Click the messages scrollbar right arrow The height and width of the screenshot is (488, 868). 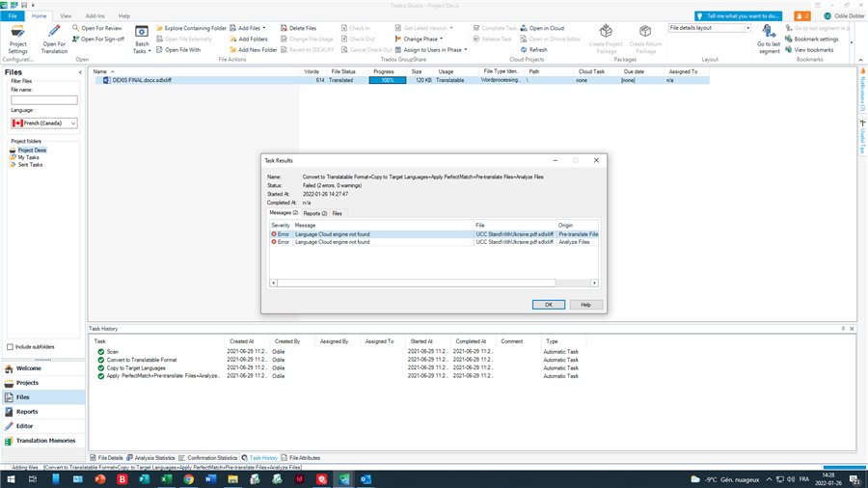594,283
